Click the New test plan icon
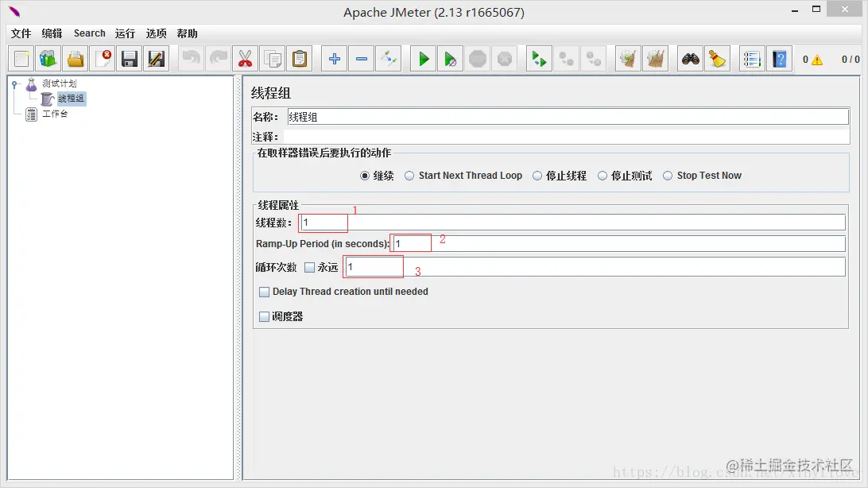868x488 pixels. 21,59
